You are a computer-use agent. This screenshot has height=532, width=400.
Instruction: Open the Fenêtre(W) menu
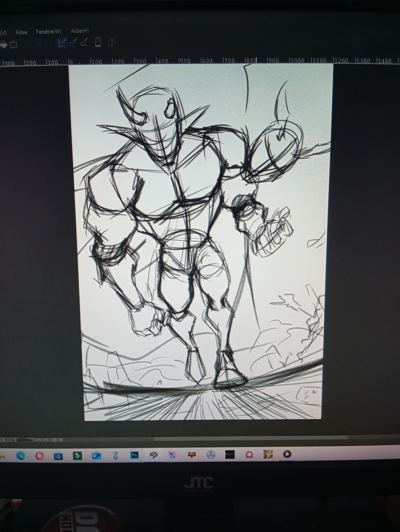tap(49, 32)
